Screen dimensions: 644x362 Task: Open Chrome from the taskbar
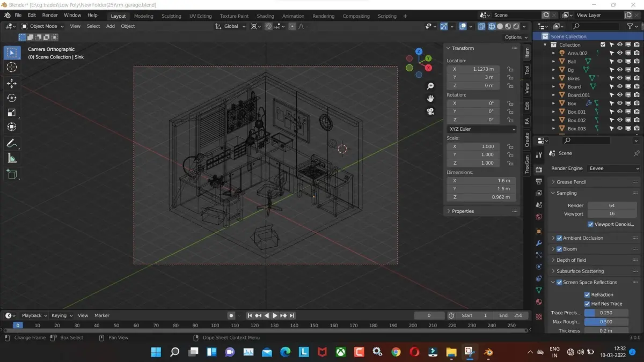(396, 352)
